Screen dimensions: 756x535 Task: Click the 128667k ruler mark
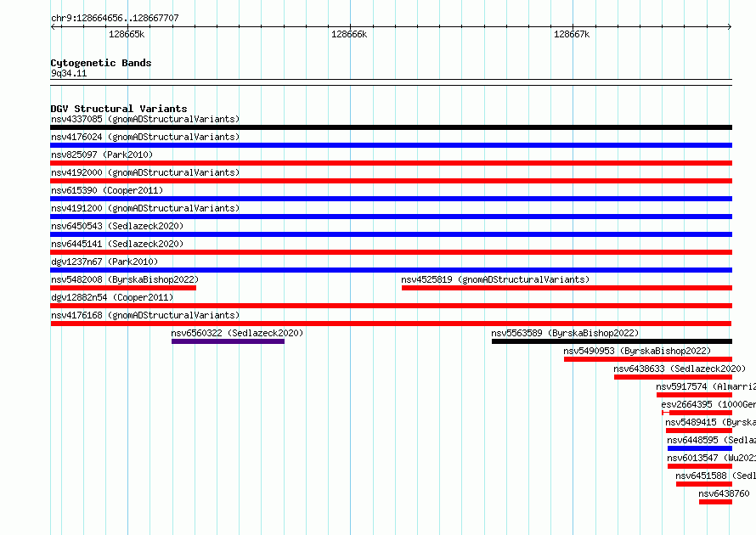572,34
